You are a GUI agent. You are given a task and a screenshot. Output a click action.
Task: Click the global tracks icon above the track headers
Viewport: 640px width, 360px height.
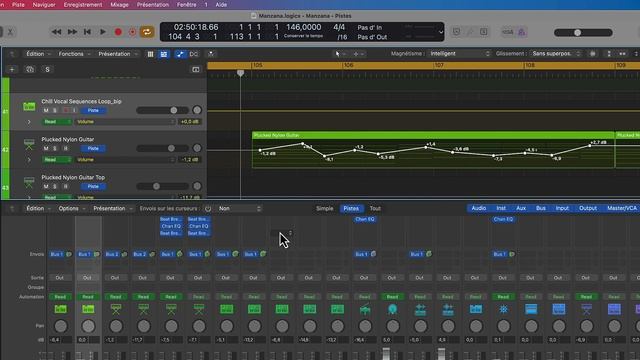tap(196, 69)
